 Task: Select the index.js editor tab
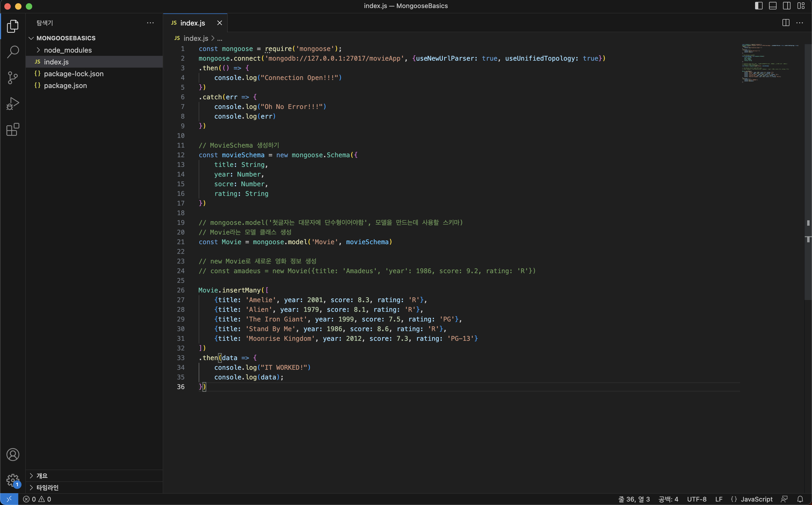click(x=192, y=23)
